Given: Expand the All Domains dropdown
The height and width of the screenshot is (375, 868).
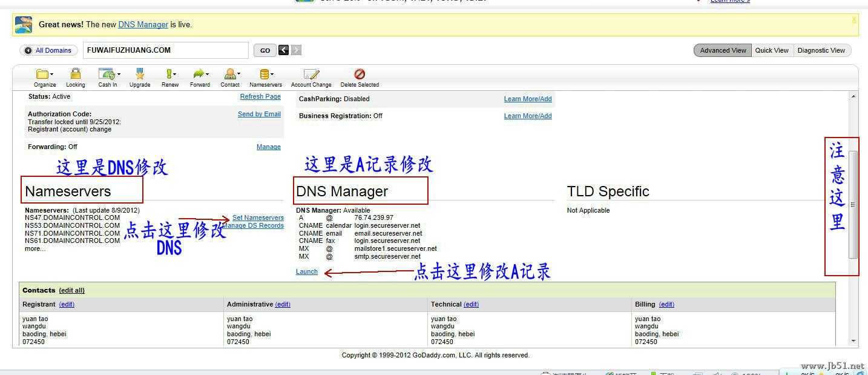Looking at the screenshot, I should click(x=48, y=50).
